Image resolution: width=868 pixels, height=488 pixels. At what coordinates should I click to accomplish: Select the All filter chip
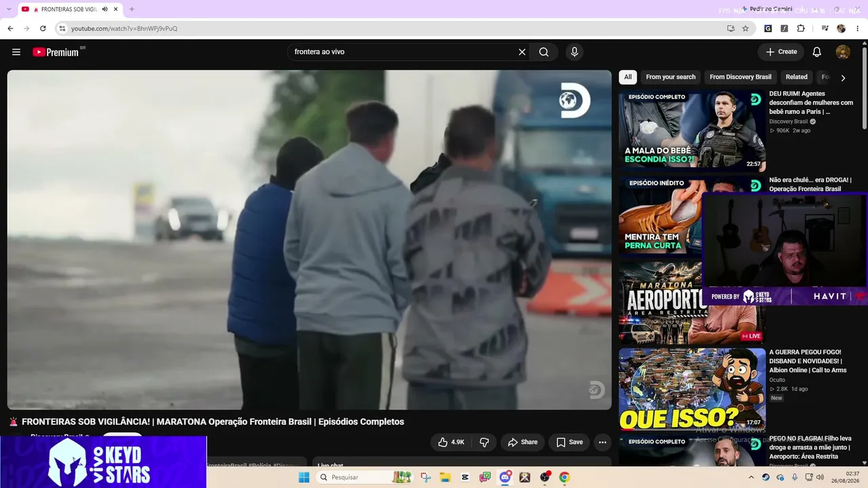pyautogui.click(x=628, y=77)
